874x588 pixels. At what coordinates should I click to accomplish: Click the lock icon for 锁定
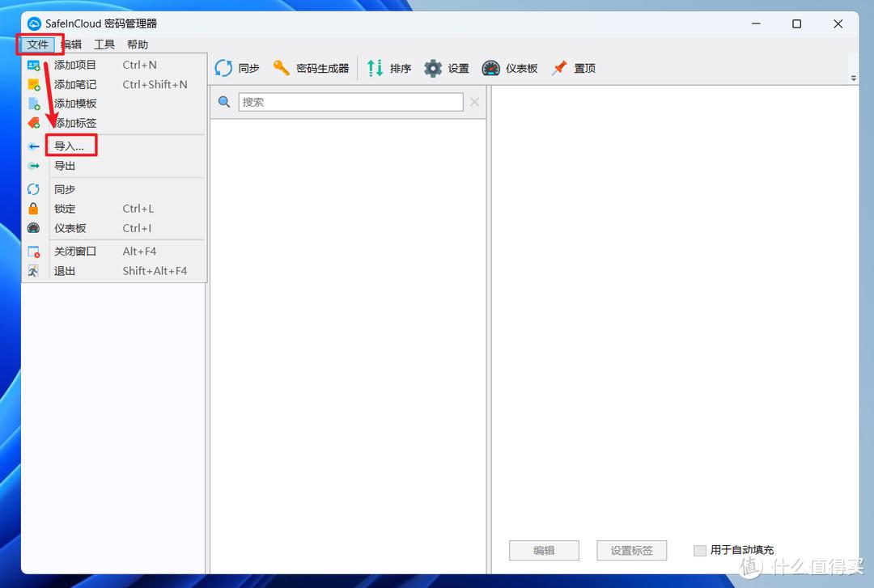point(33,209)
